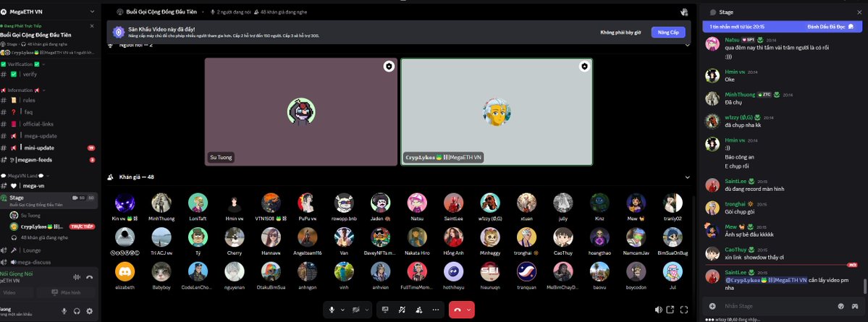The height and width of the screenshot is (322, 868).
Task: Toggle camera in the bottom call bar
Action: pos(357,310)
